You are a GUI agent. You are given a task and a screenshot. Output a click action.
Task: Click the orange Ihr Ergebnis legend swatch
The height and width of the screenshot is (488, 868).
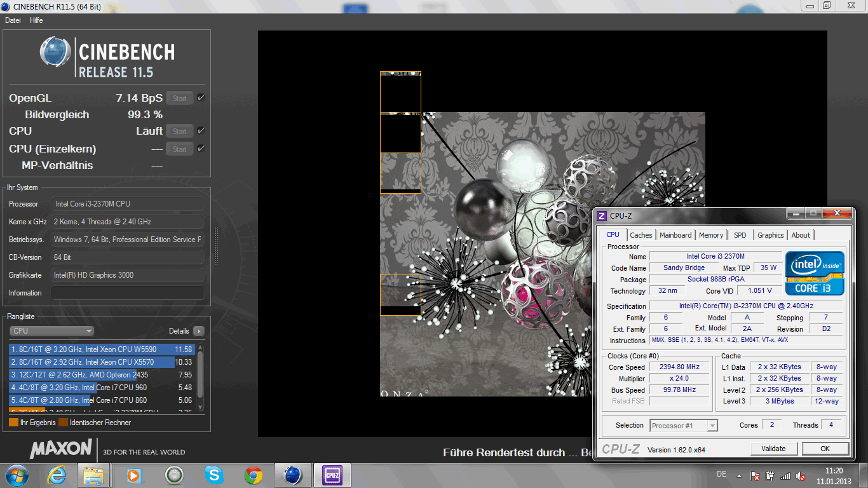coord(13,423)
